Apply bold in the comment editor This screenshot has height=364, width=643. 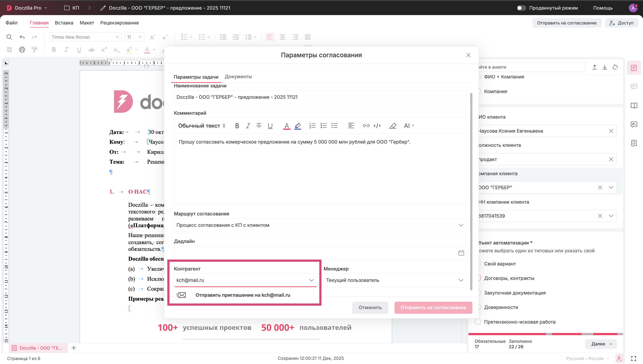tap(237, 126)
